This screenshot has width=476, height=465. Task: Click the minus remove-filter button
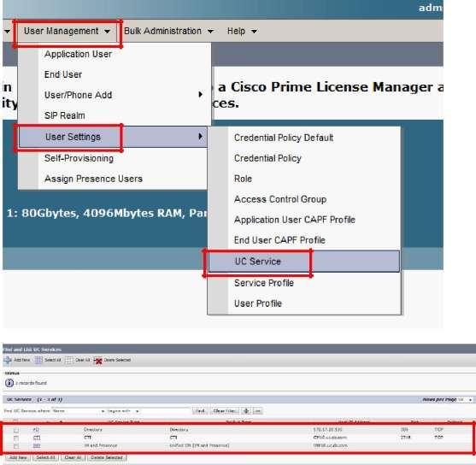click(x=258, y=411)
